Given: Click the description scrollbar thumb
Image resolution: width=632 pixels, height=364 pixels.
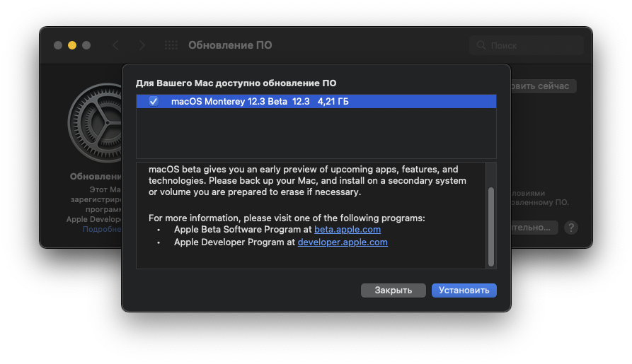Looking at the screenshot, I should coord(491,227).
